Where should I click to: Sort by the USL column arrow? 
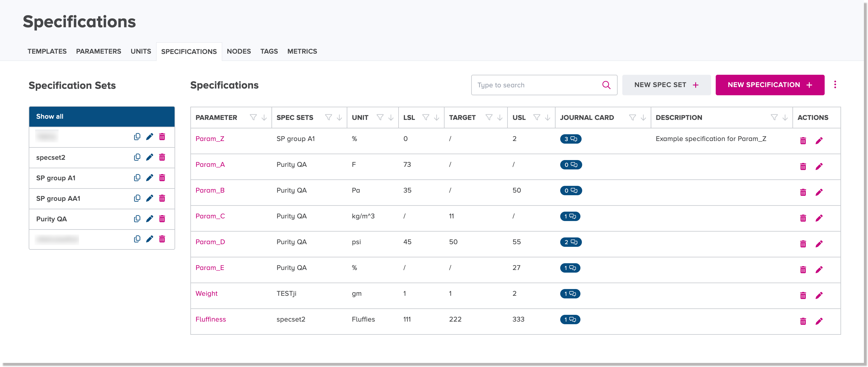click(548, 117)
